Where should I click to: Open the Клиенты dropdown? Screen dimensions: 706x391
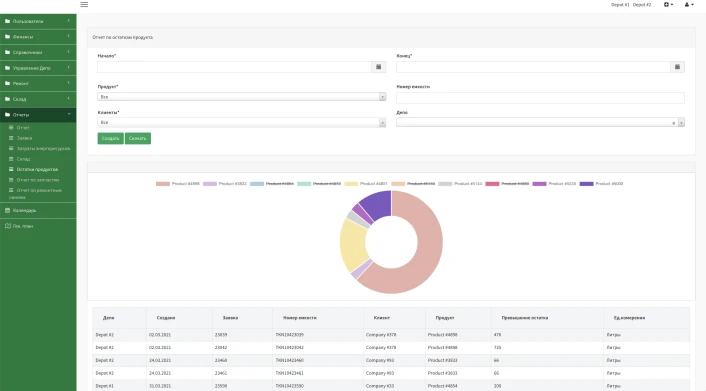pyautogui.click(x=241, y=123)
